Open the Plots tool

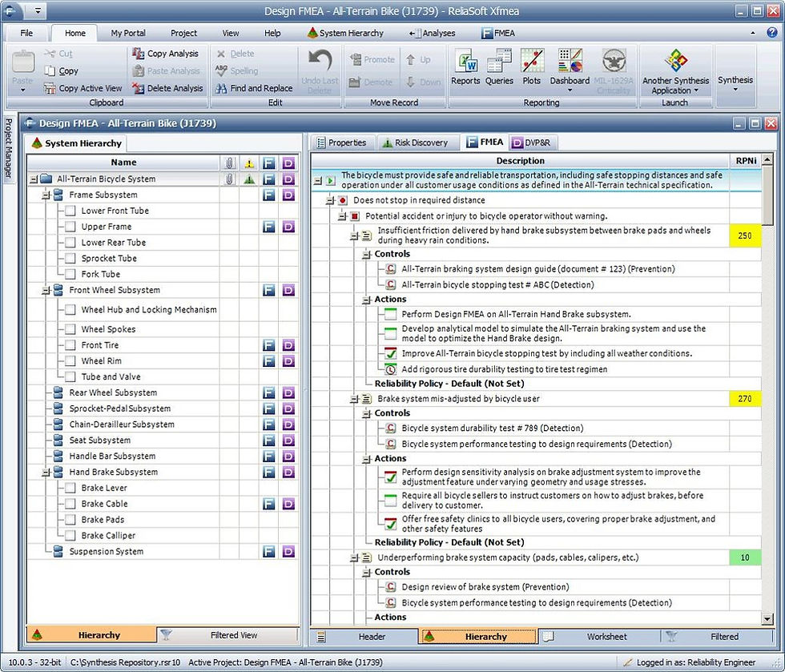[x=532, y=67]
